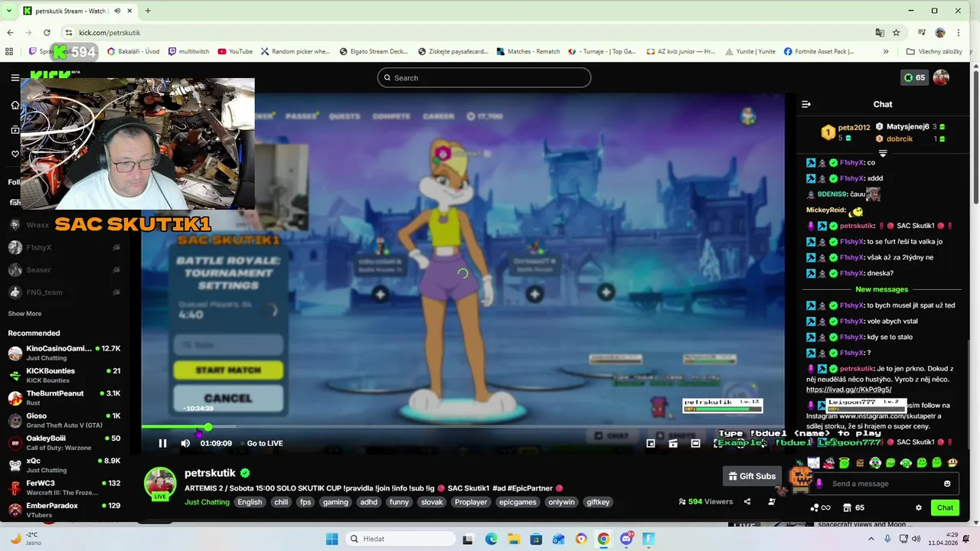
Task: Open F1shyX in following list
Action: coord(64,247)
